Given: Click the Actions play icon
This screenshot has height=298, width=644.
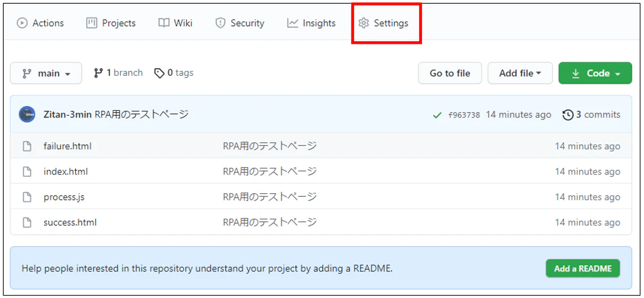Looking at the screenshot, I should point(22,23).
